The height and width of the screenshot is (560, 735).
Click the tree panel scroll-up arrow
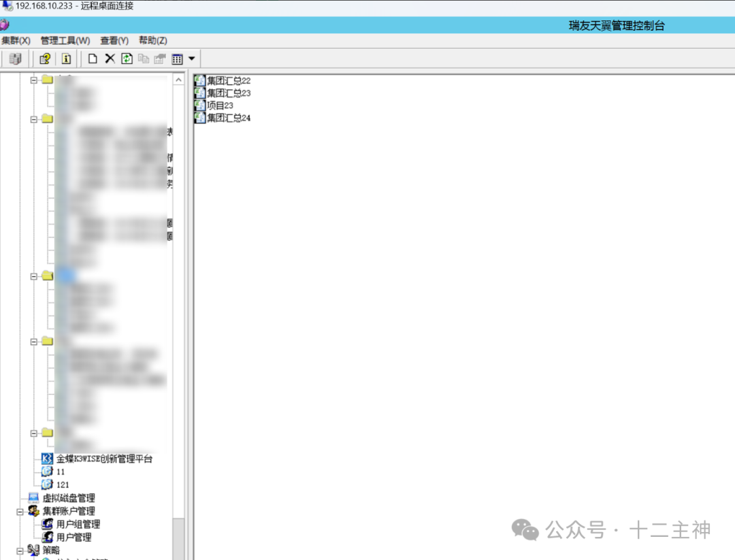click(x=178, y=80)
